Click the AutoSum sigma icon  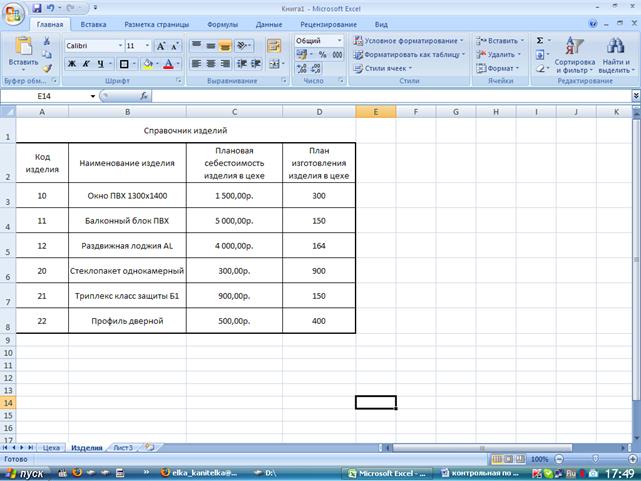(x=541, y=41)
